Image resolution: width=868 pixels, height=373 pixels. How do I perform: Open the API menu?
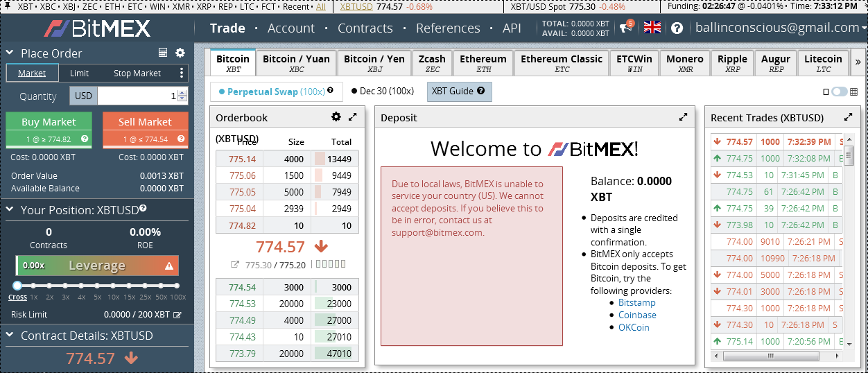click(512, 28)
